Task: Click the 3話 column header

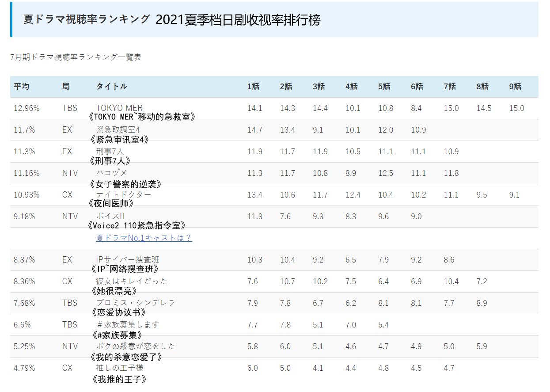Action: point(319,87)
